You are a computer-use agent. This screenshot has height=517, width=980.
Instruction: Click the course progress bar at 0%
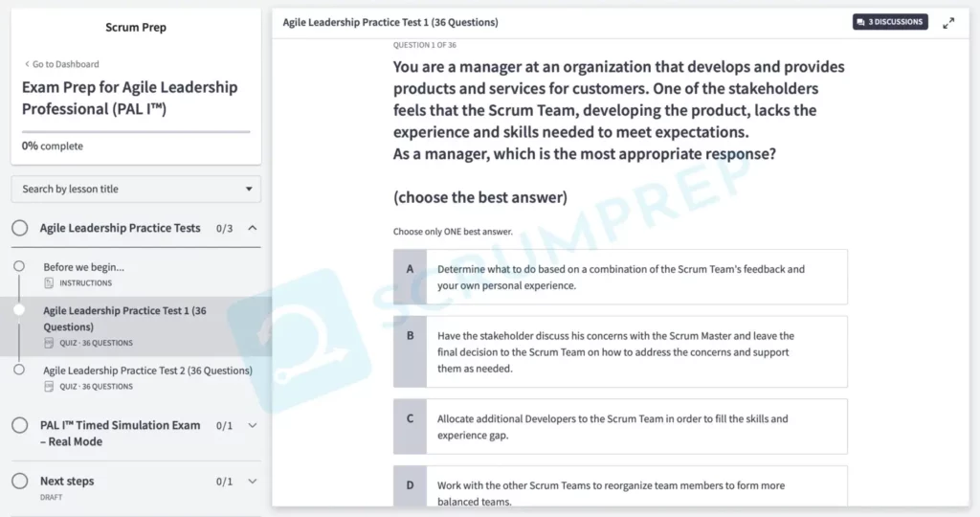pos(136,131)
